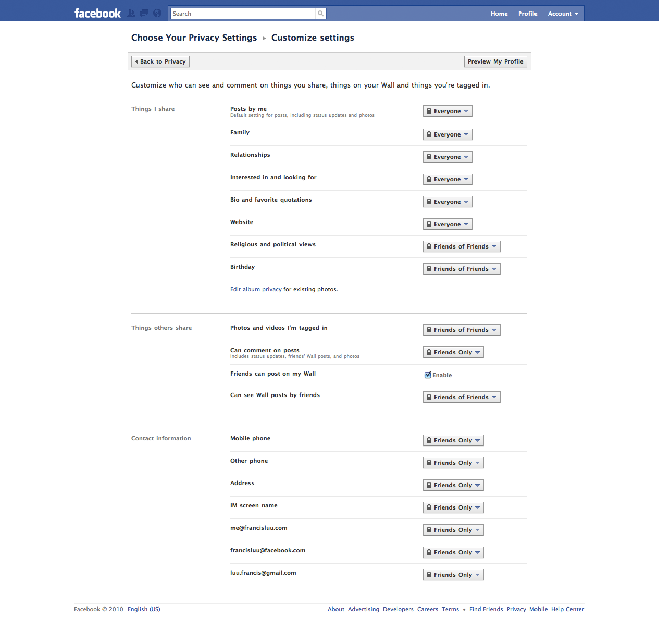Open the Address privacy dropdown

point(453,485)
